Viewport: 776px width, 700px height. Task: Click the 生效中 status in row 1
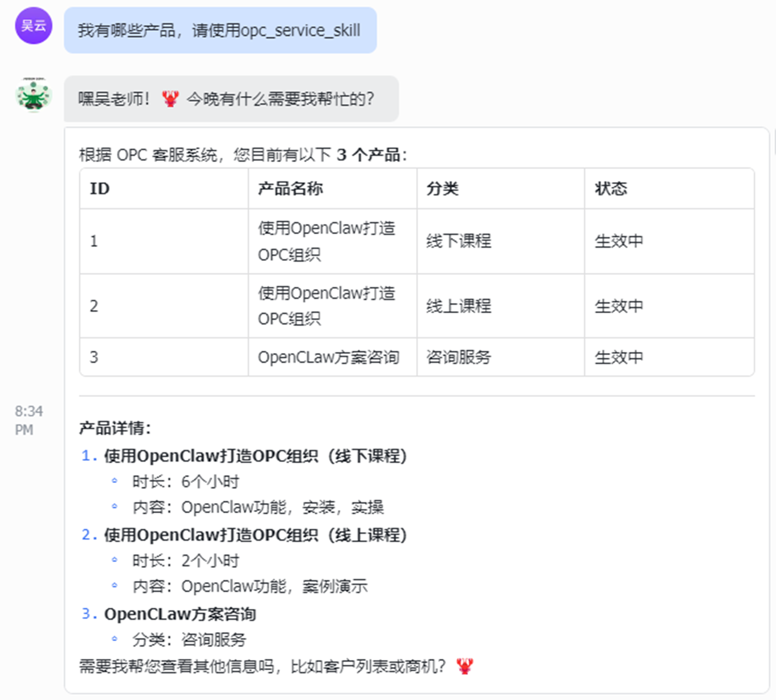[618, 241]
